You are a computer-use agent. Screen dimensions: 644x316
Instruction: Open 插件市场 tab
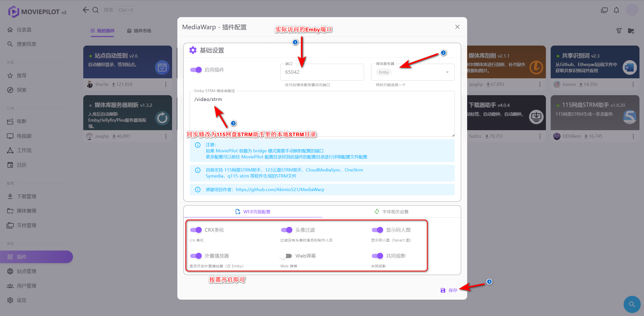(x=139, y=31)
